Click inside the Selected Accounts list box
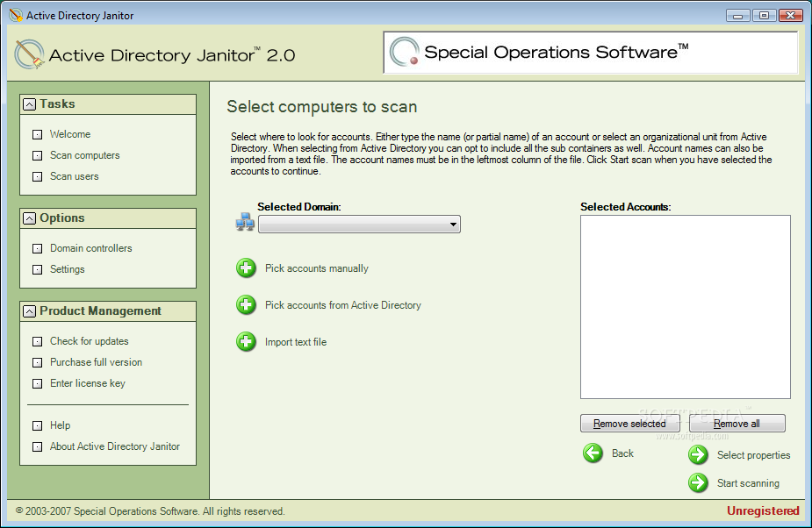 click(x=685, y=307)
